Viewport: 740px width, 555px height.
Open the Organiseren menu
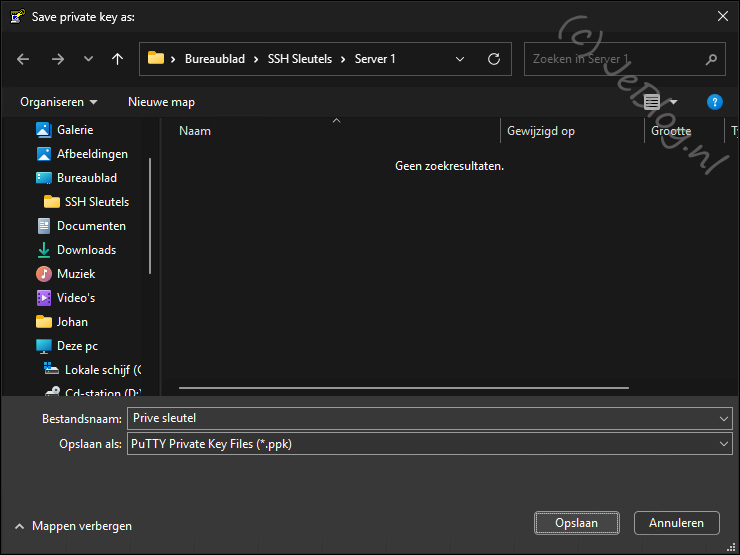tap(59, 102)
